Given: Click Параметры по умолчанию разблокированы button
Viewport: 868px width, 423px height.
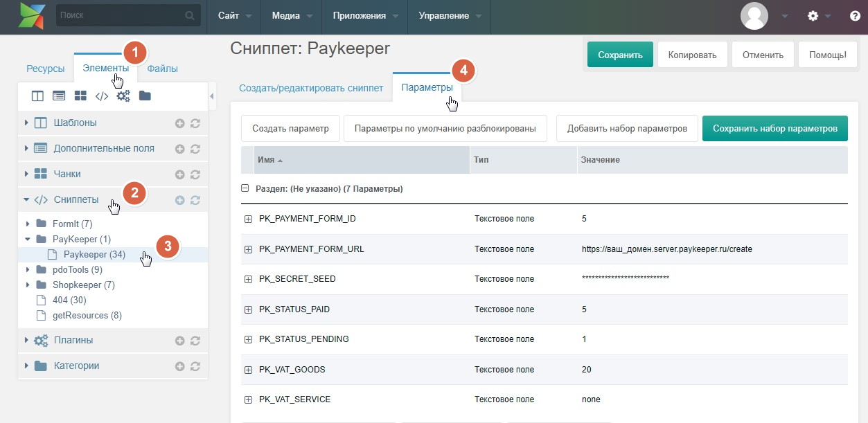Looking at the screenshot, I should tap(445, 129).
